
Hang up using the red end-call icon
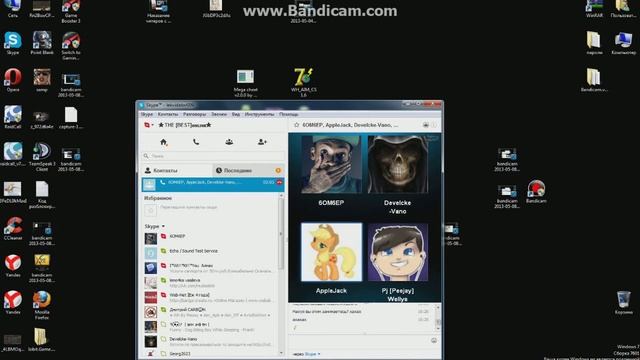(x=280, y=182)
